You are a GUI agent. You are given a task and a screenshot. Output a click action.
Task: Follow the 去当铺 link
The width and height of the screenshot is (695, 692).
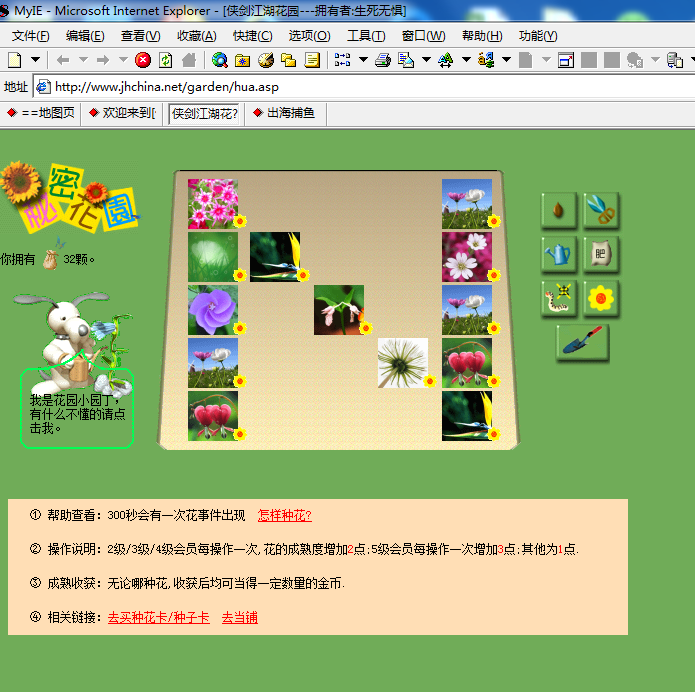tap(239, 618)
